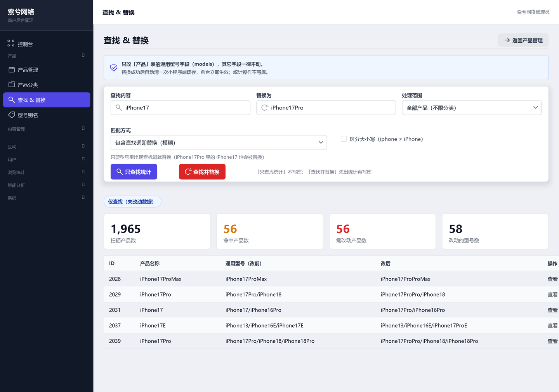
Task: Click the 替换为 input field
Action: 326,108
